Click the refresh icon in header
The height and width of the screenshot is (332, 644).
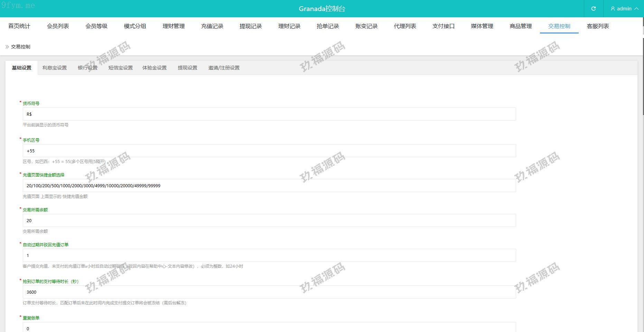click(x=593, y=9)
